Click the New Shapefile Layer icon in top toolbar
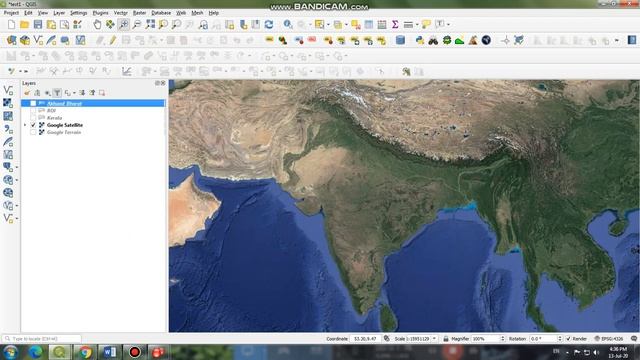 point(38,40)
